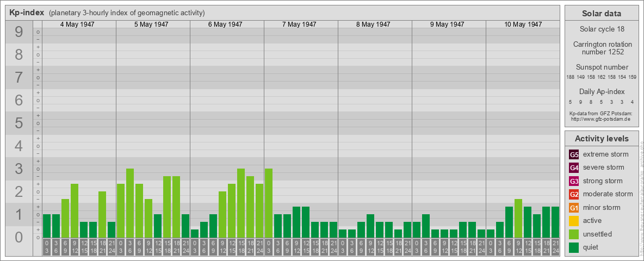Viewport: 644px width, 261px height.
Task: Click the 4 May 9-12 hour bar
Action: point(75,210)
